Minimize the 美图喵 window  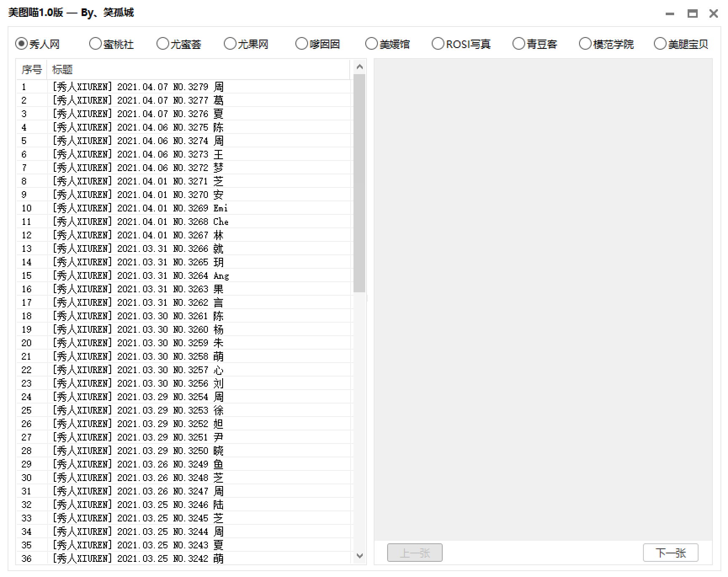pyautogui.click(x=670, y=14)
